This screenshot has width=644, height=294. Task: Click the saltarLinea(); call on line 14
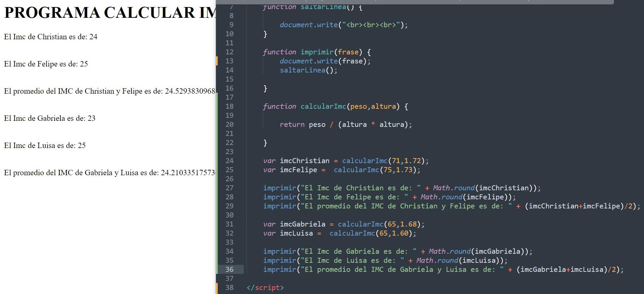coord(309,70)
